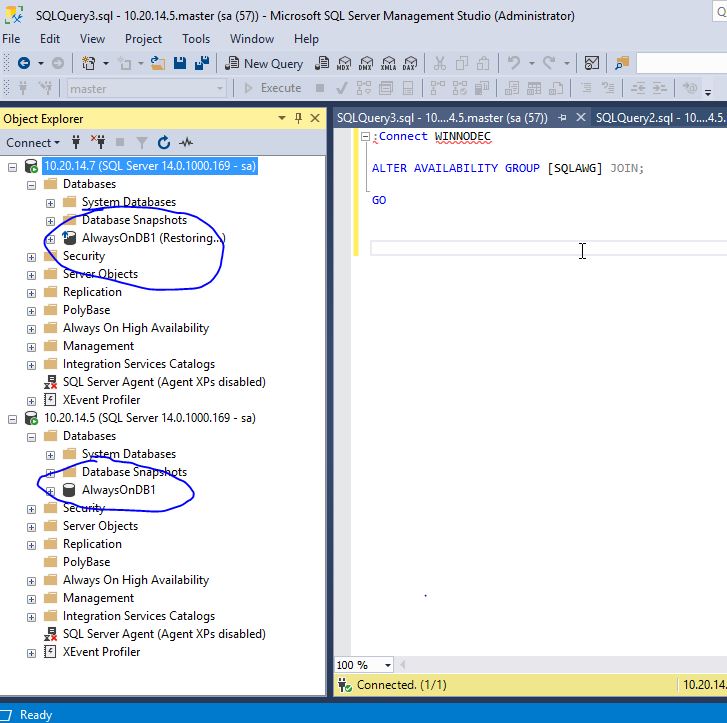Open the Window menu
Viewport: 727px width, 723px height.
[x=252, y=39]
